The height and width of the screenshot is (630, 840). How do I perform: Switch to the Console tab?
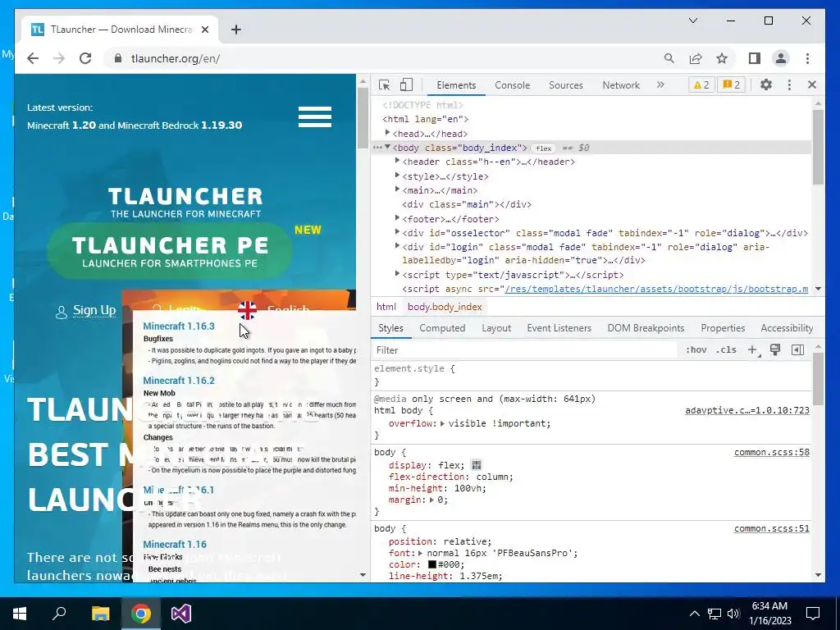(512, 85)
